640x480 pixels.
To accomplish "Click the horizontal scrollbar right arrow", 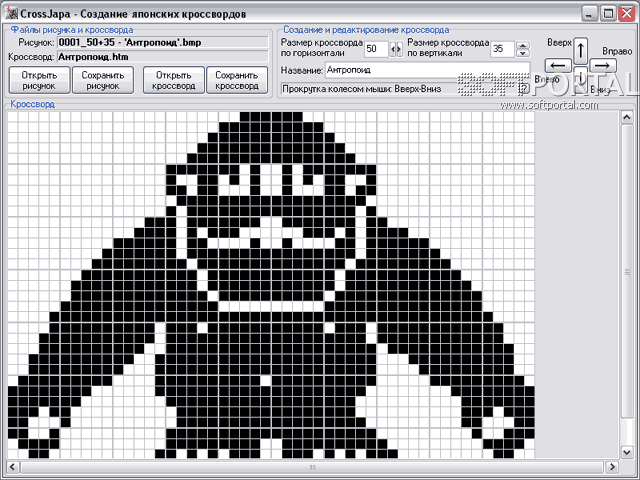I will point(611,467).
